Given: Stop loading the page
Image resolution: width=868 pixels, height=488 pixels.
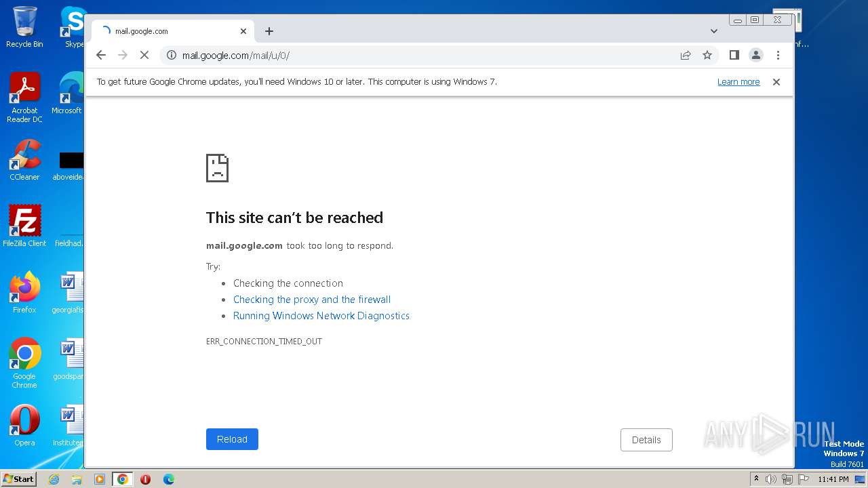Looking at the screenshot, I should click(144, 55).
